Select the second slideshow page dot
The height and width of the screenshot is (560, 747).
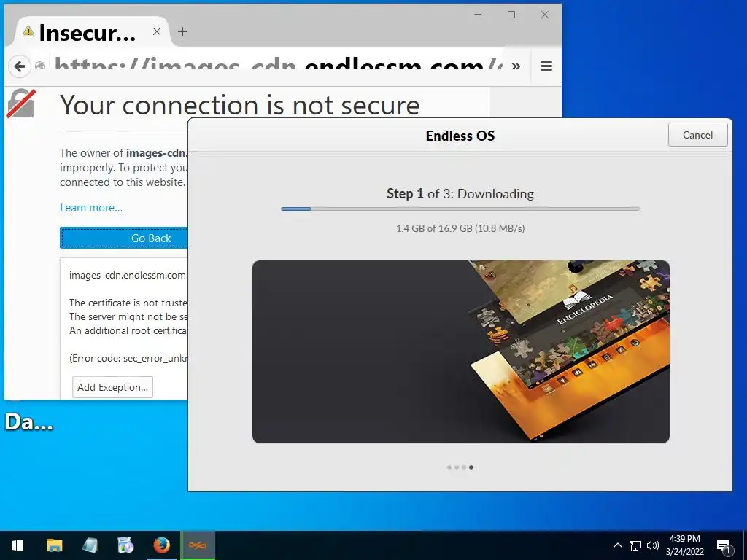coord(457,467)
